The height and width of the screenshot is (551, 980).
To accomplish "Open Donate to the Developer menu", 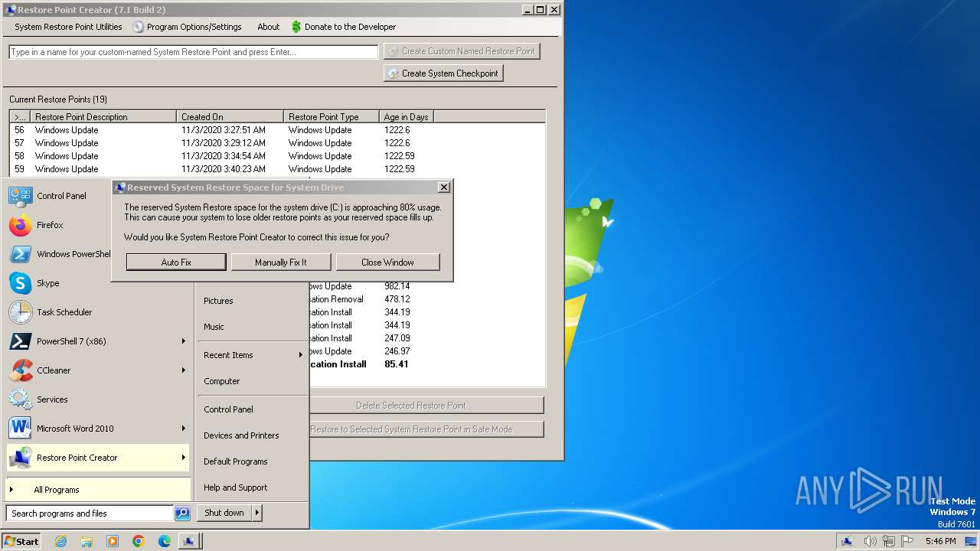I will pos(343,27).
